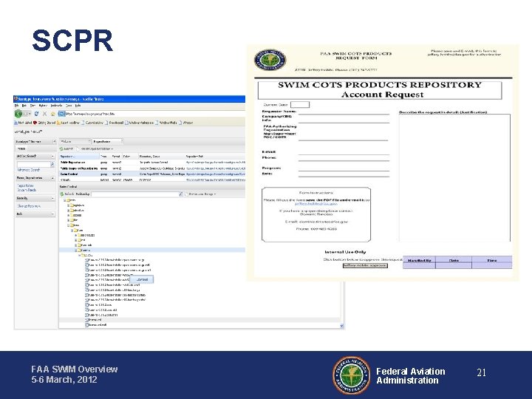The height and width of the screenshot is (399, 532).
Task: Open the Help menu in Firefox
Action: pyautogui.click(x=78, y=106)
